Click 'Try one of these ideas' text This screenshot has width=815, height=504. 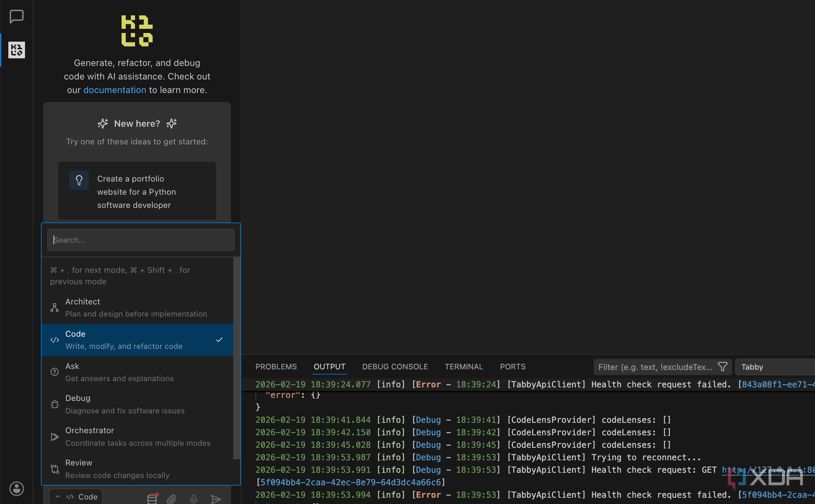point(137,142)
